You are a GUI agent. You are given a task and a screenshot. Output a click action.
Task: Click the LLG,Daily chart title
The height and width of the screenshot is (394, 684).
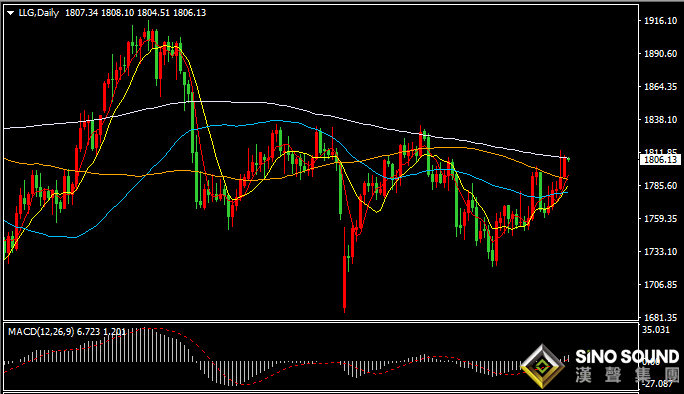point(39,13)
